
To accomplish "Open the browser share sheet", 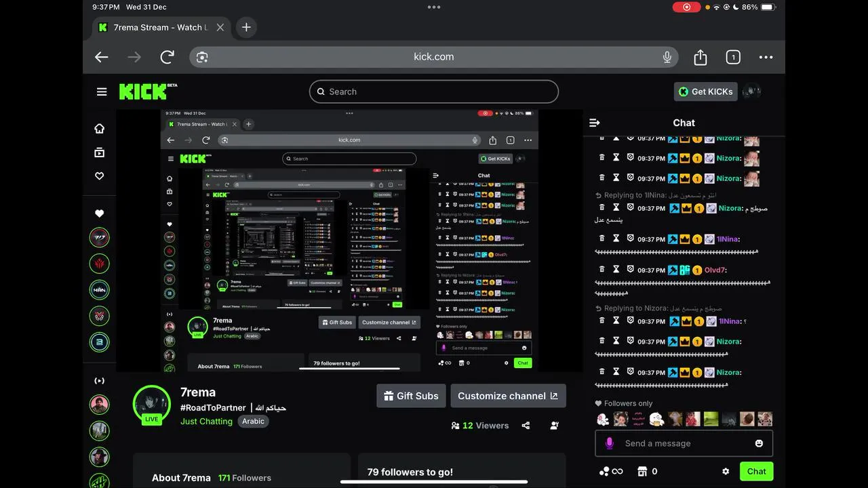I will 701,57.
